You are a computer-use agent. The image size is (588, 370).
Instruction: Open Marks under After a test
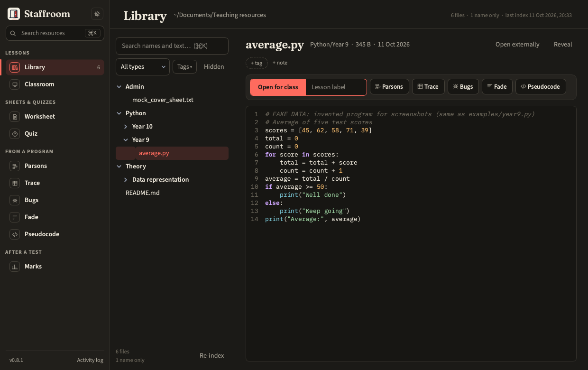55,267
